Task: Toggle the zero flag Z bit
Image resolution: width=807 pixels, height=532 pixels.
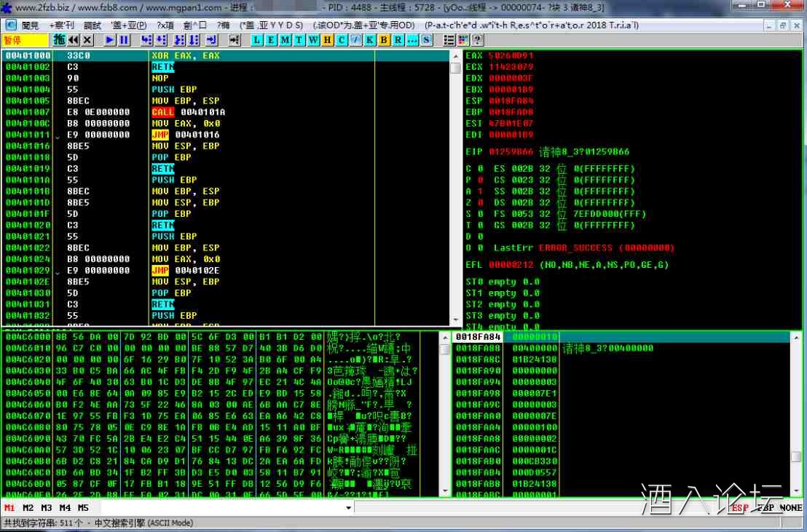Action: [x=468, y=202]
